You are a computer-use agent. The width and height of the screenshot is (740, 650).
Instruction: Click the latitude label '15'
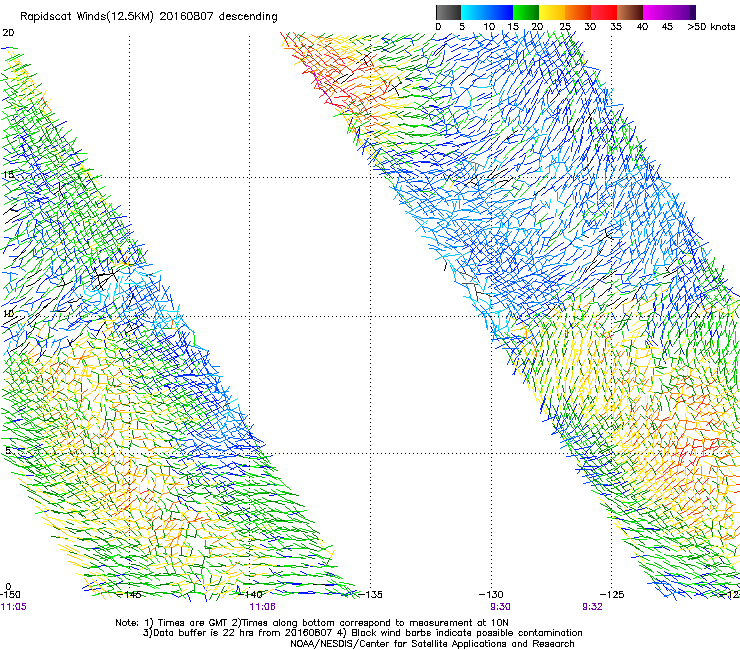(8, 175)
